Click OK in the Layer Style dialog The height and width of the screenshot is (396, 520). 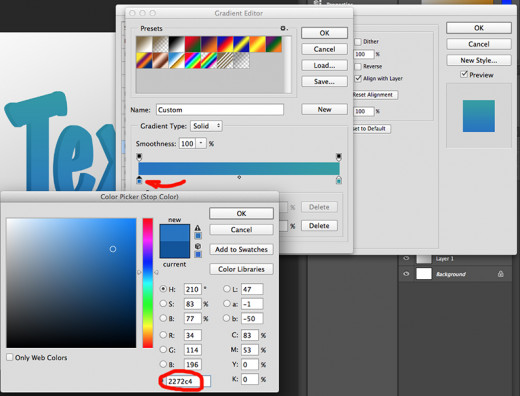point(479,28)
